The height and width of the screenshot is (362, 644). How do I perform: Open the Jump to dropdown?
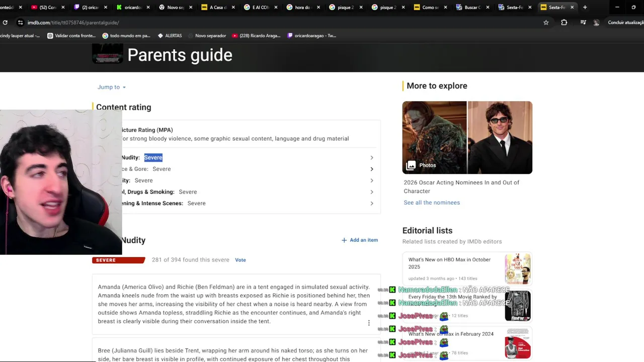click(112, 87)
